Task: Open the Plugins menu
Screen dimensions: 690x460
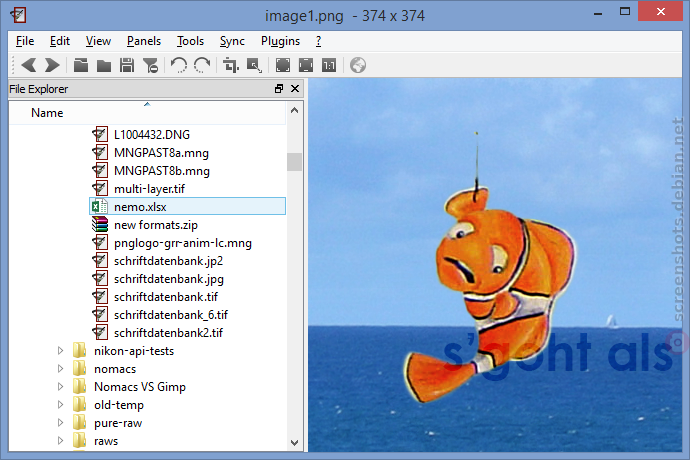Action: (280, 41)
